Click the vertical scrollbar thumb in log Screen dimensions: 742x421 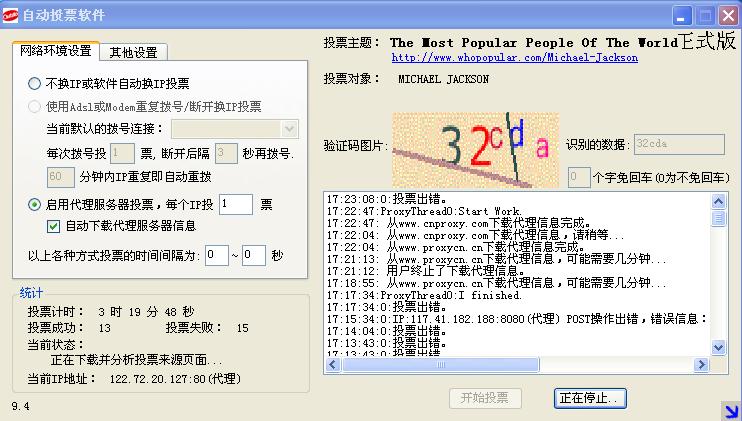pyautogui.click(x=718, y=218)
